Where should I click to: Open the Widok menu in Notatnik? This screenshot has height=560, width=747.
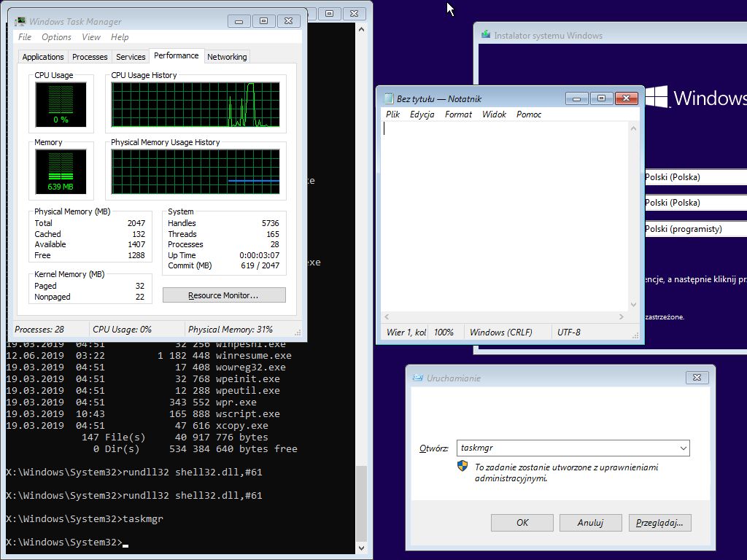494,114
